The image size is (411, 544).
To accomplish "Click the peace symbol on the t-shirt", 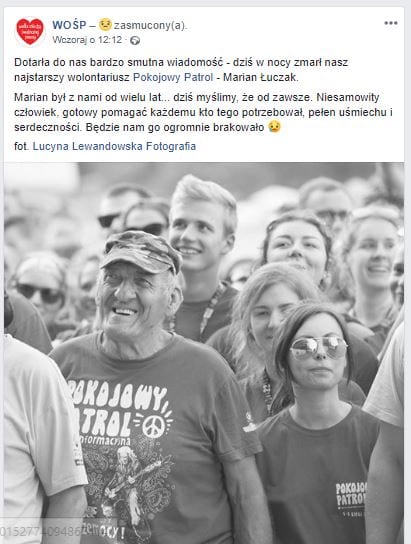I will click(153, 425).
